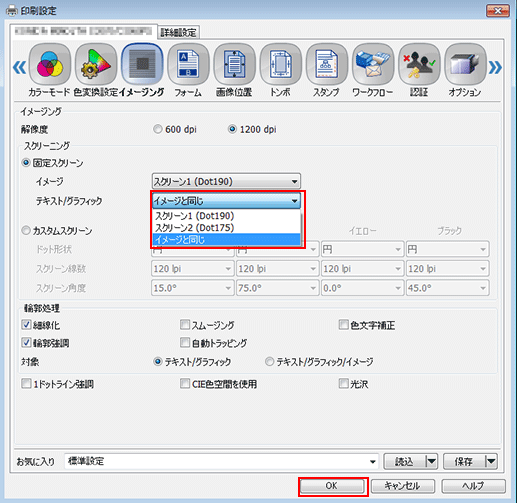Open the カラーモード color mode icon
The height and width of the screenshot is (503, 517).
point(50,64)
